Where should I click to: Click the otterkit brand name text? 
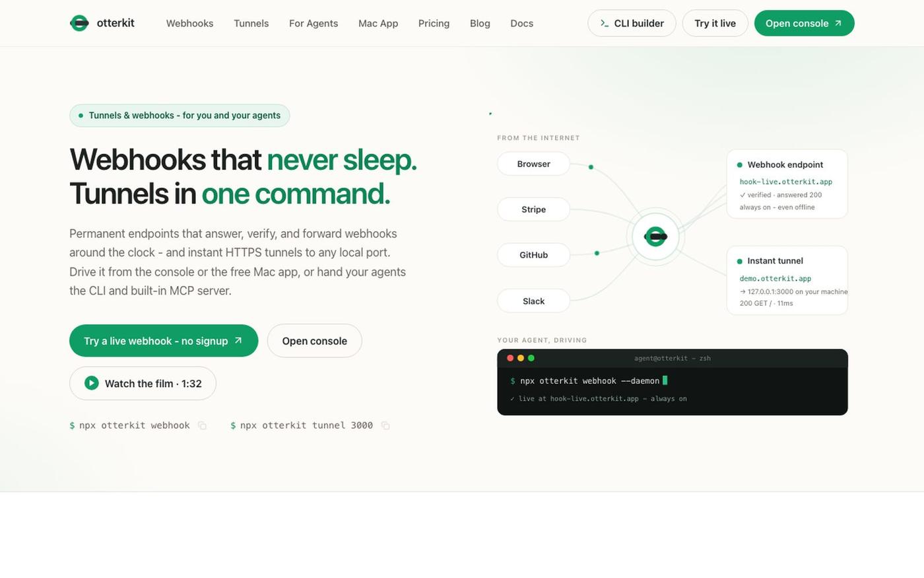pyautogui.click(x=115, y=23)
